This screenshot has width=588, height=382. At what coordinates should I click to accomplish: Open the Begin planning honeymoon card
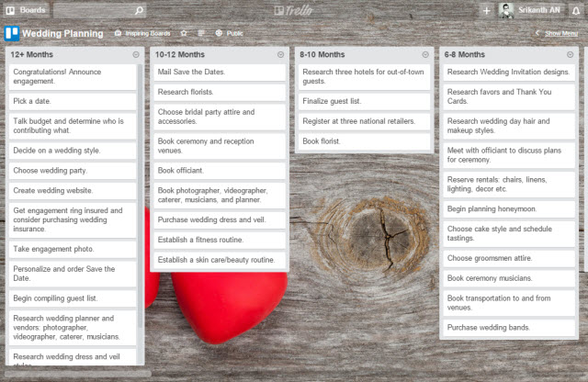tap(509, 209)
